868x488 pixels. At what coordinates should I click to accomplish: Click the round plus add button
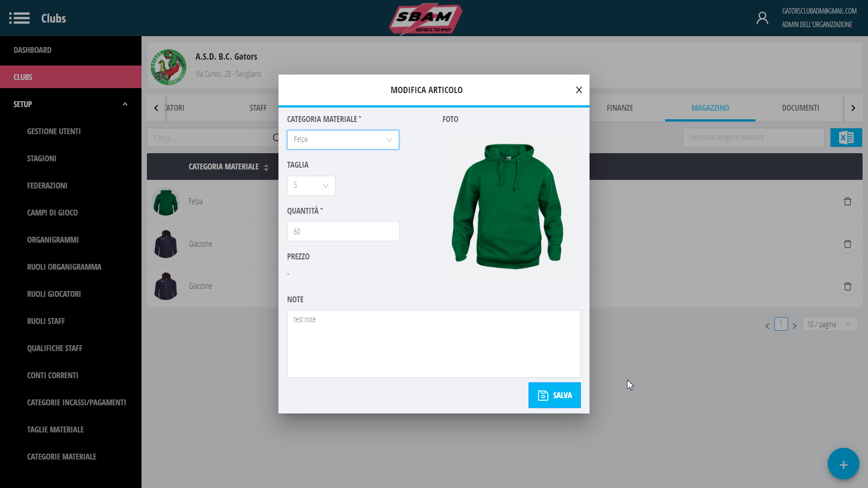pos(843,464)
